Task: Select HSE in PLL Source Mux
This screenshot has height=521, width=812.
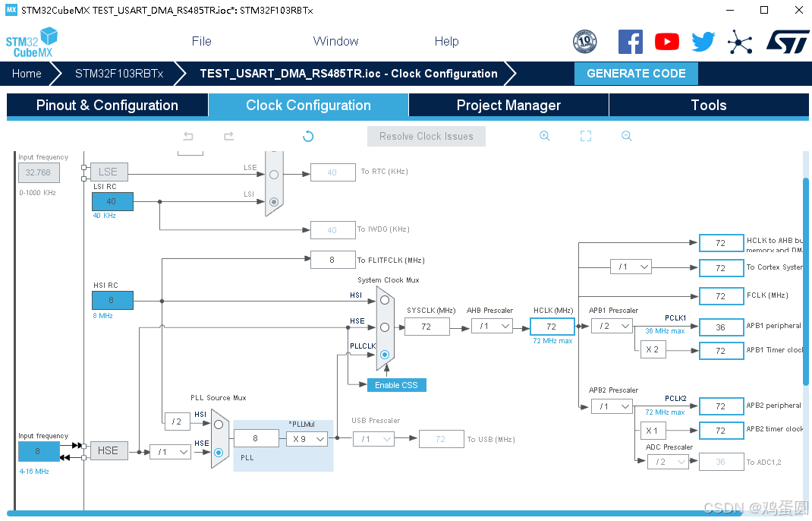Action: point(219,453)
